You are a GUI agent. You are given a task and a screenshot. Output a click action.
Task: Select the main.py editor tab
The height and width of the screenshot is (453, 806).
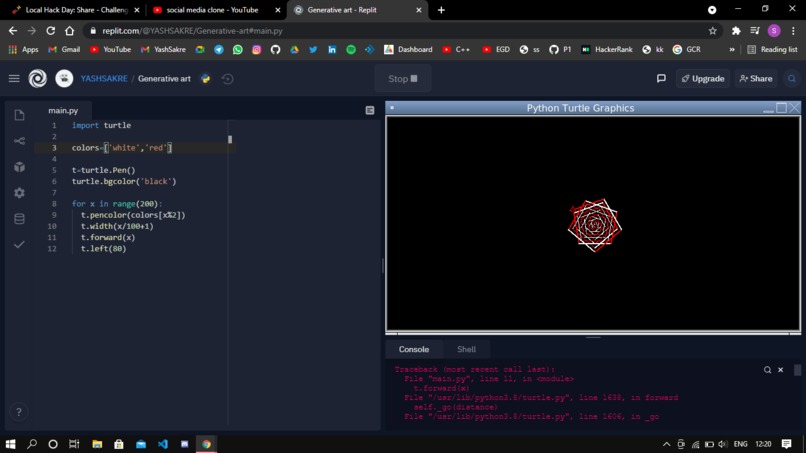[x=63, y=111]
